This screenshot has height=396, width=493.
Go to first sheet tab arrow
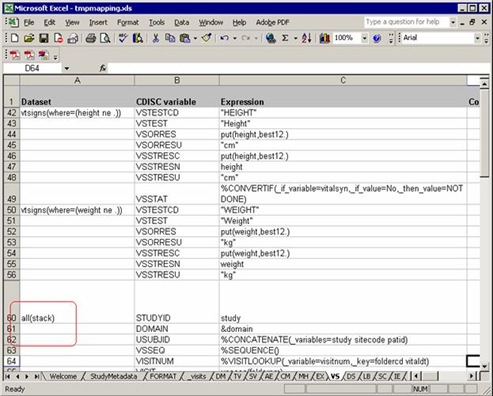(x=7, y=376)
